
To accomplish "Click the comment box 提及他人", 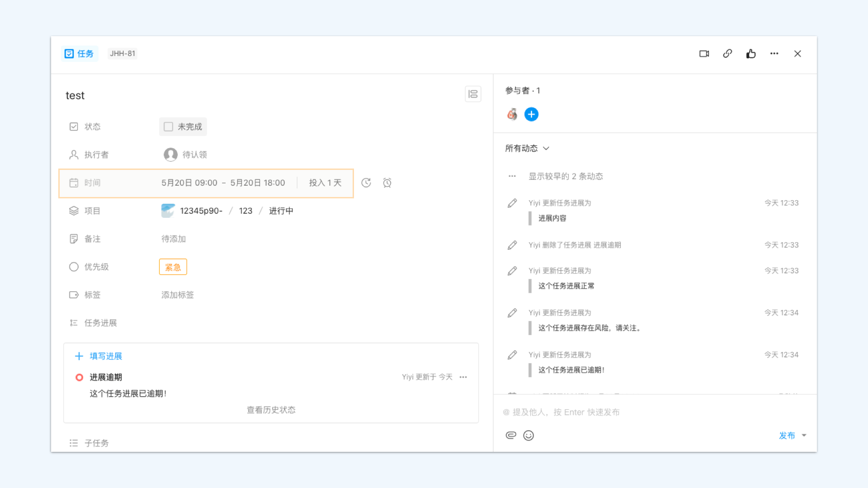I will point(655,413).
